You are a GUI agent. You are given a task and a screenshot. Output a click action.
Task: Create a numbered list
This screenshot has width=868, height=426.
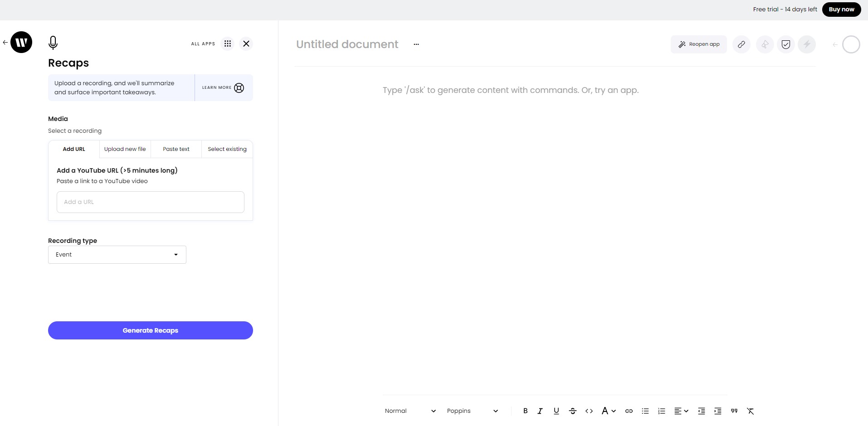tap(662, 411)
